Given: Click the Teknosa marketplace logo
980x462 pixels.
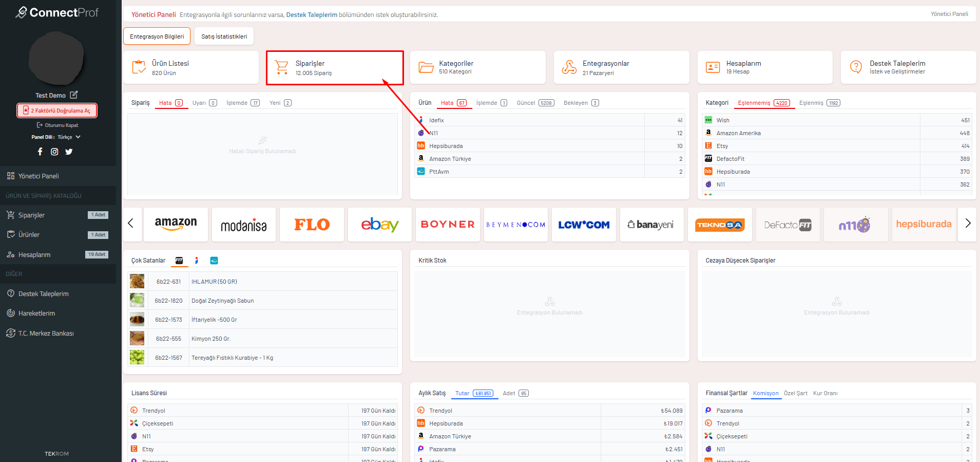Looking at the screenshot, I should click(x=720, y=224).
